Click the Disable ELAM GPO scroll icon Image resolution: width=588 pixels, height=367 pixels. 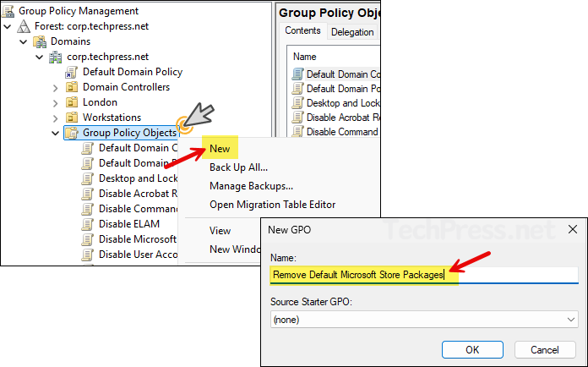[x=87, y=224]
